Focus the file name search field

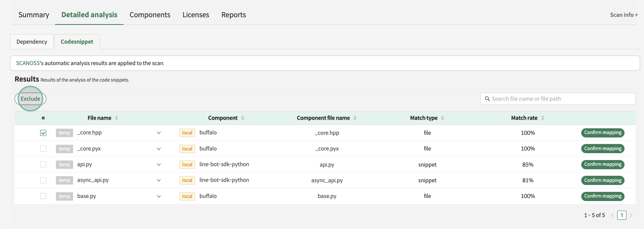(x=561, y=99)
